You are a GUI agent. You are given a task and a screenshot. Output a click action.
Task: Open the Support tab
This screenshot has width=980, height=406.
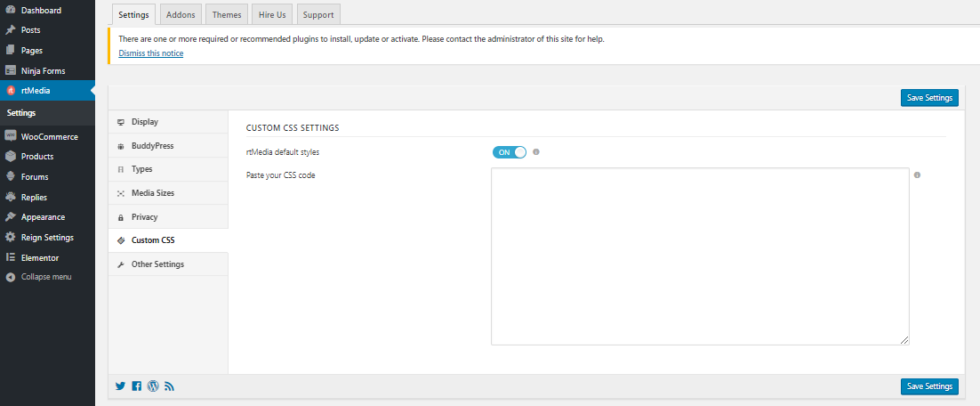coord(318,14)
